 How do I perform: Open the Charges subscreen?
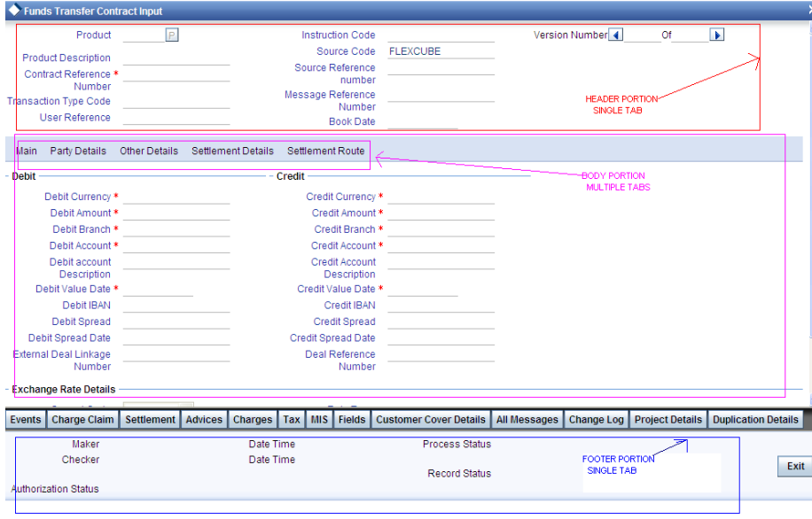[x=253, y=419]
